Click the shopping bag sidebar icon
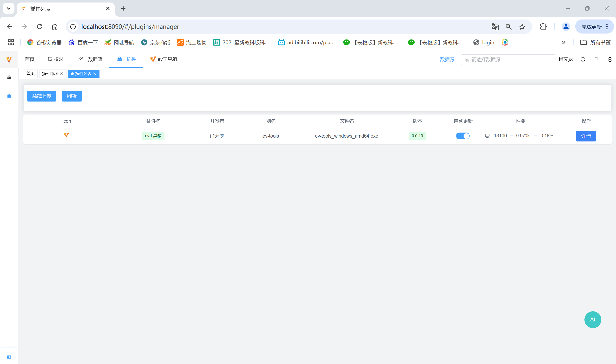The height and width of the screenshot is (364, 616). (x=9, y=77)
